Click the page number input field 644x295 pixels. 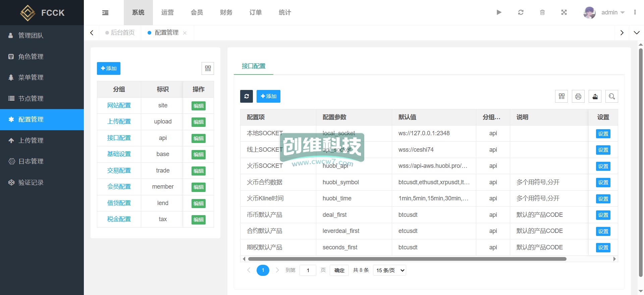point(308,270)
